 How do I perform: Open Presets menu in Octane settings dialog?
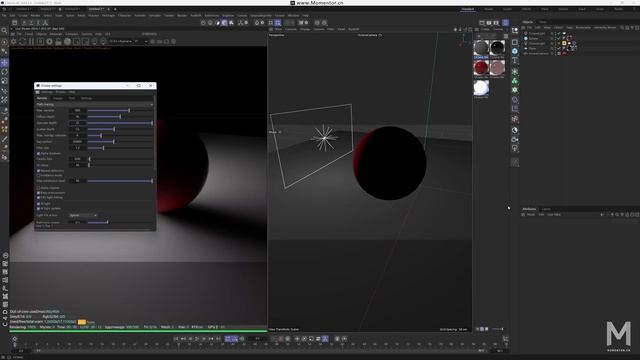(60, 92)
